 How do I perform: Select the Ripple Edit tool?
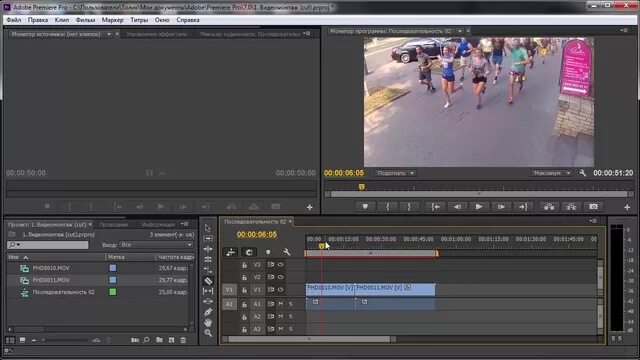tap(208, 249)
